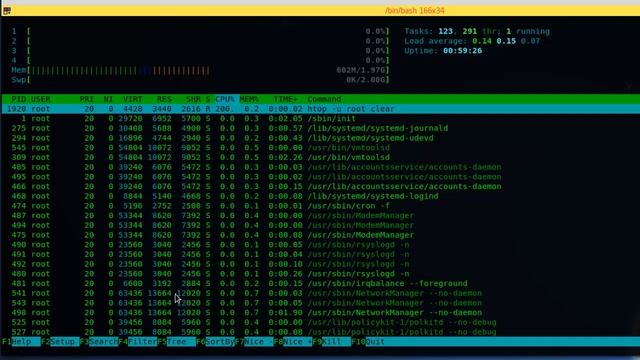Sort by the TIME+ column header
The height and width of the screenshot is (360, 640).
point(286,99)
